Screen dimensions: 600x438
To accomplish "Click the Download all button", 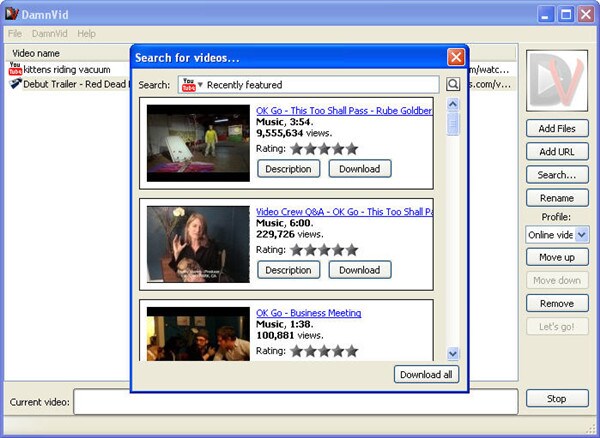I will [426, 374].
